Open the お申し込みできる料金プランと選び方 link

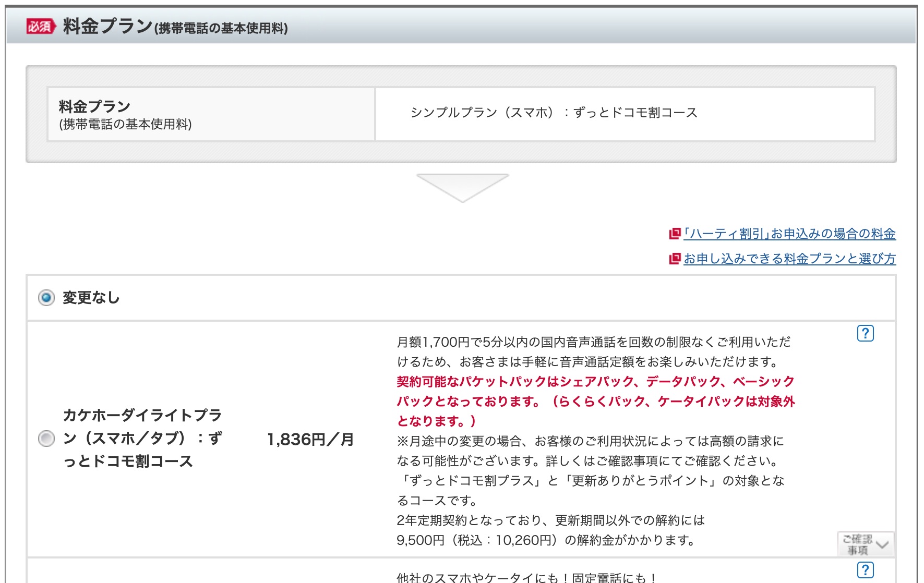[x=789, y=259]
